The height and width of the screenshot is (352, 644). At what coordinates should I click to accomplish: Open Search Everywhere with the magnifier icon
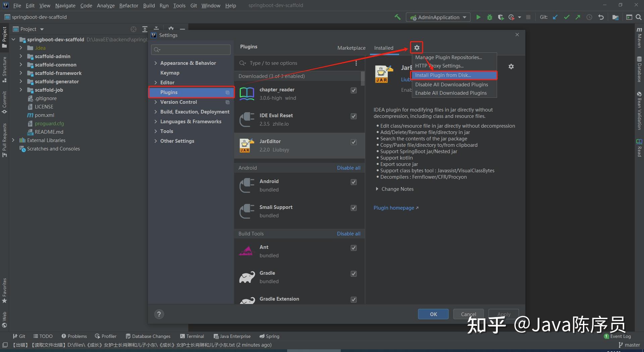(x=638, y=17)
